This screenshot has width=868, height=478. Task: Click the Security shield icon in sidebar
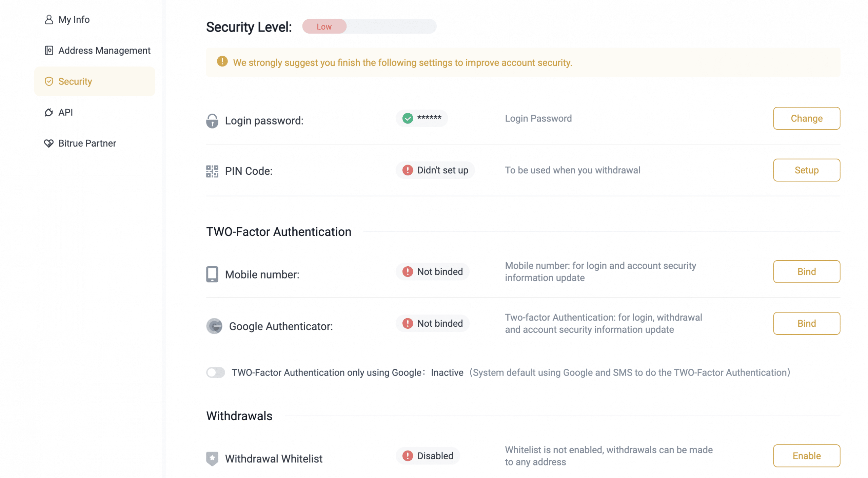[x=49, y=81]
